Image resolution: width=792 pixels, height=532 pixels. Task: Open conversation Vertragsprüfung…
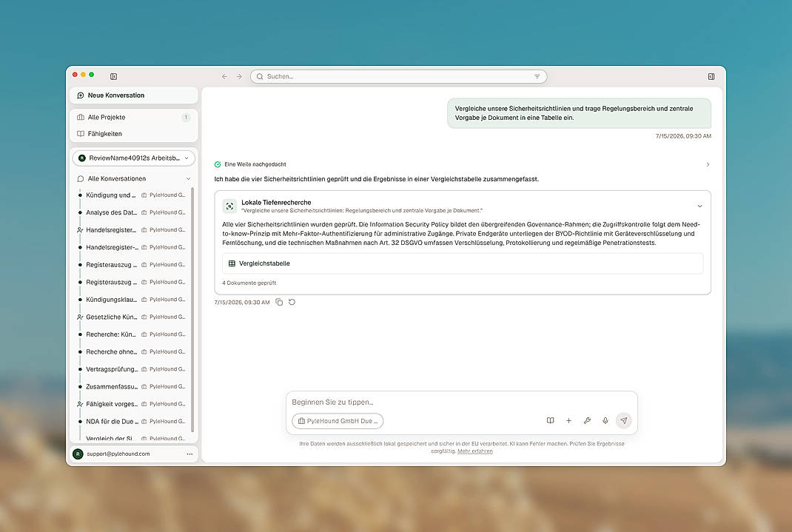point(112,369)
